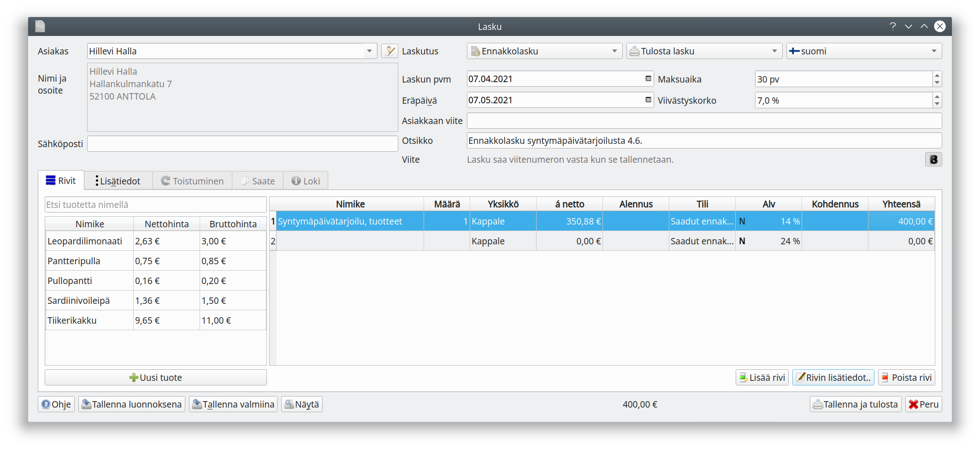Click the 14 % Alv cell
980x450 pixels.
(x=768, y=221)
